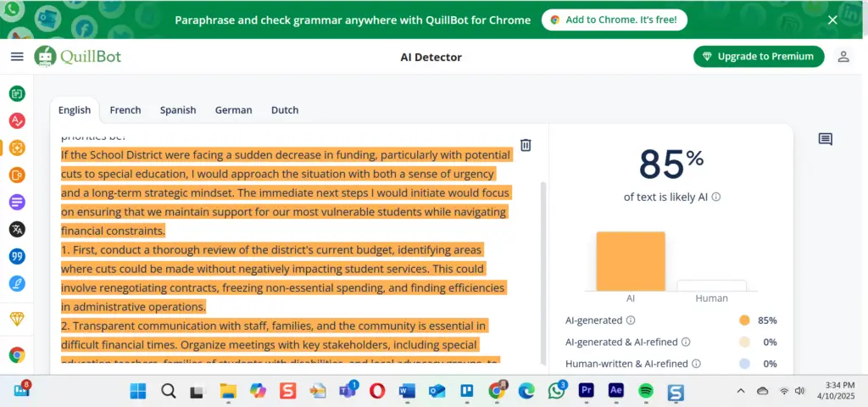
Task: Open the Summarizer sidebar icon
Action: click(17, 202)
